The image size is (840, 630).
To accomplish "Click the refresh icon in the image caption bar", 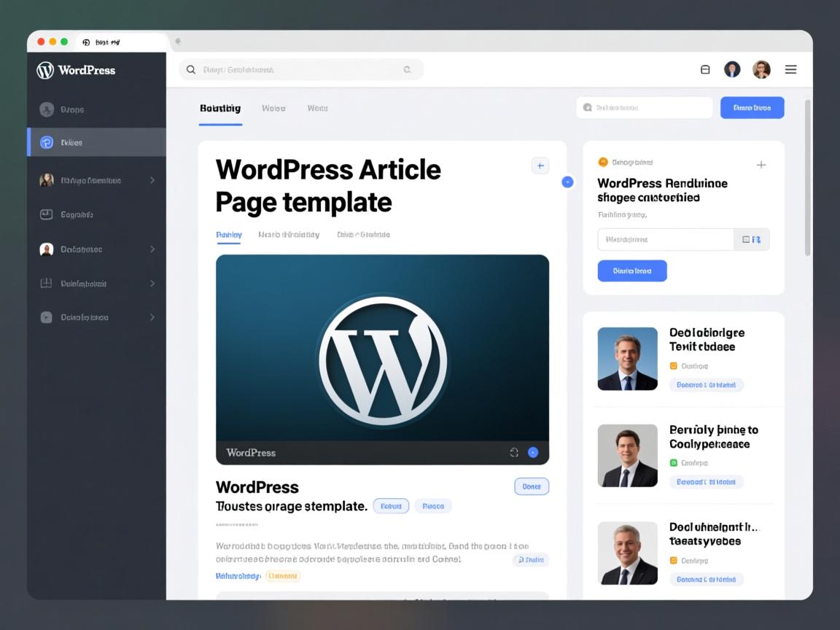I will click(514, 453).
